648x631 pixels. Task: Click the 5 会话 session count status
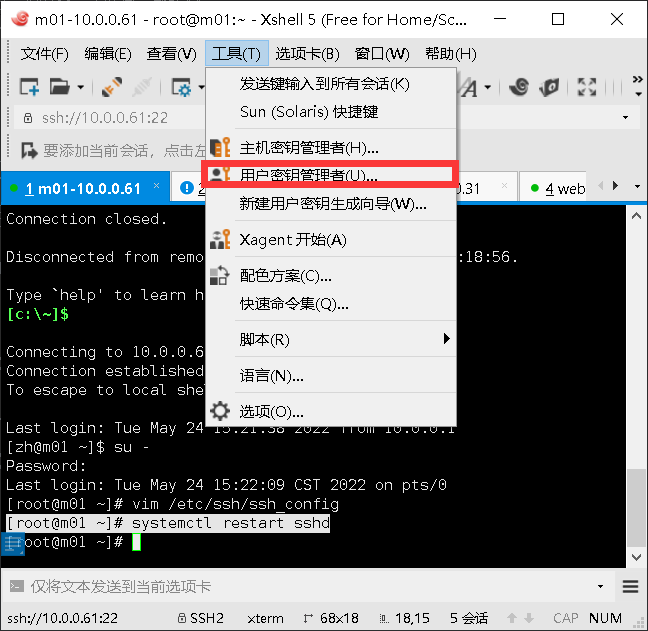469,618
